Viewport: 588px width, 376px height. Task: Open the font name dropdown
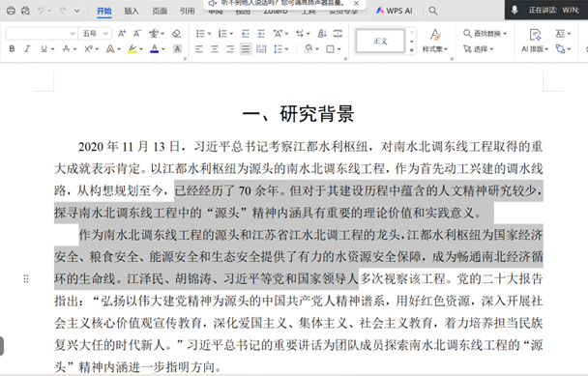coord(73,34)
